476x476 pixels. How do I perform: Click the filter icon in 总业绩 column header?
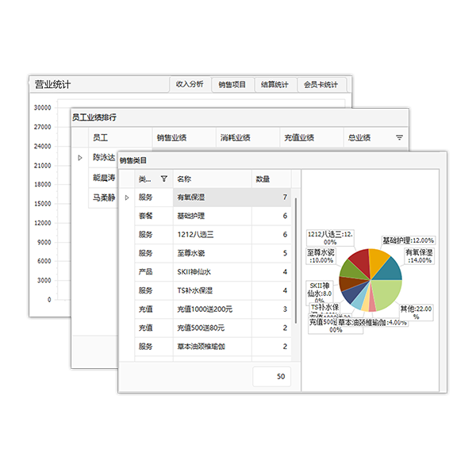tap(399, 138)
